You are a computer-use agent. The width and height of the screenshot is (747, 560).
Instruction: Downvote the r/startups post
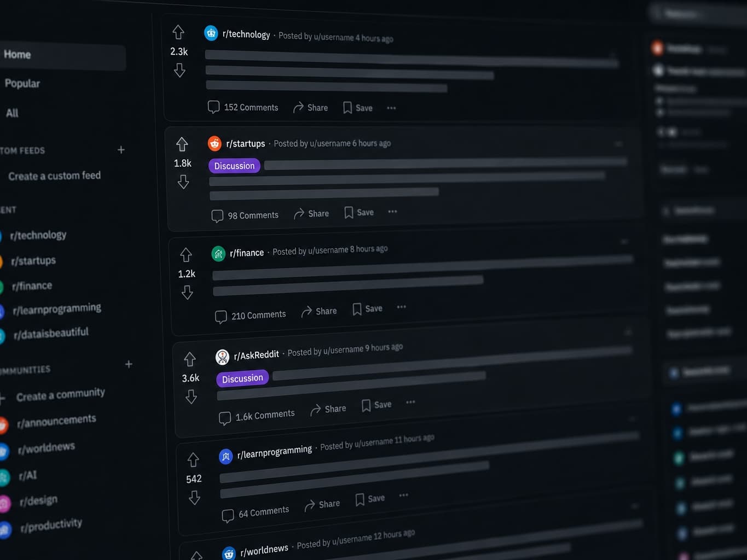point(183,182)
